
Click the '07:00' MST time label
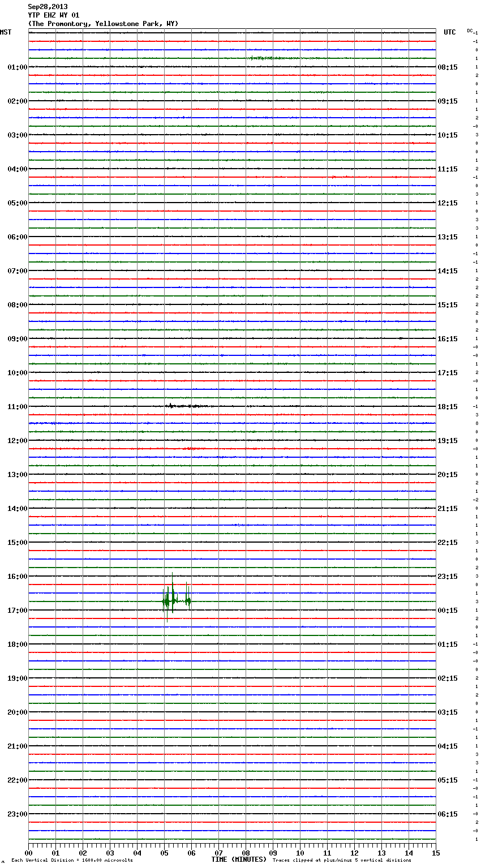tap(17, 271)
